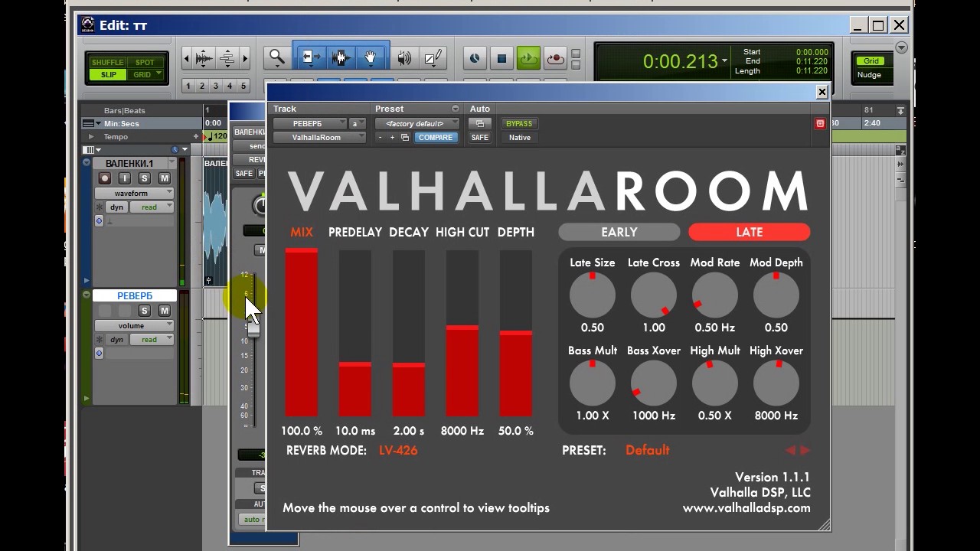
Task: Recall zoom preset 3
Action: click(216, 86)
